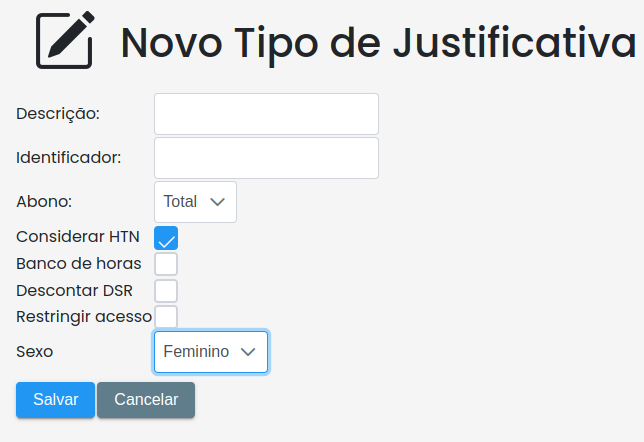Open the Abono dropdown showing Total

point(195,202)
